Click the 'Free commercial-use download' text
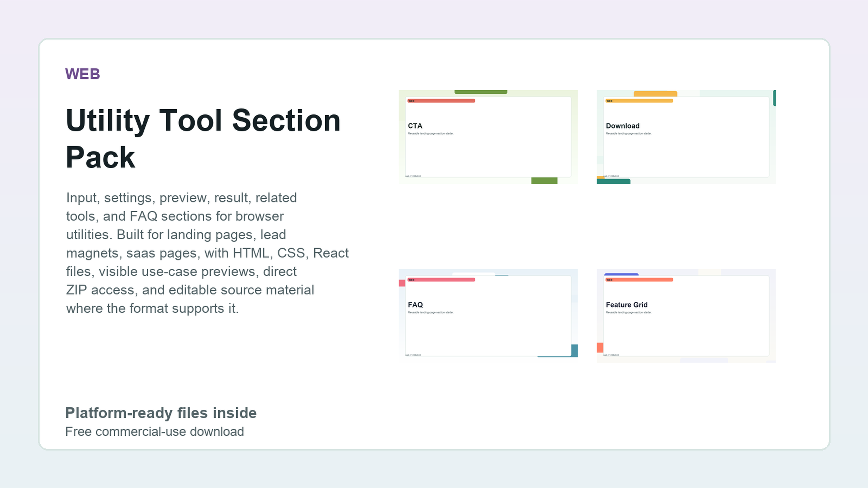This screenshot has height=488, width=868. coord(154,431)
